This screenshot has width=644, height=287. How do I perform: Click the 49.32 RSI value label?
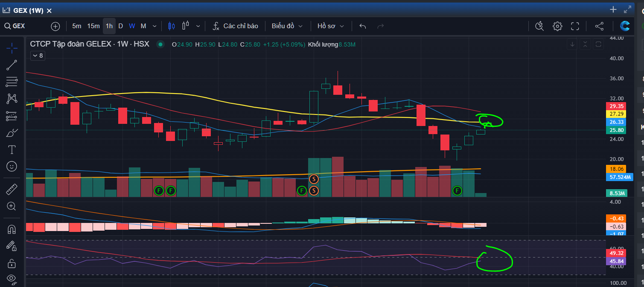616,254
